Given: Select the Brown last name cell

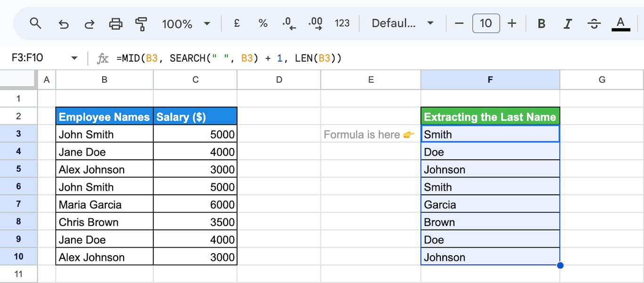Looking at the screenshot, I should [x=490, y=222].
